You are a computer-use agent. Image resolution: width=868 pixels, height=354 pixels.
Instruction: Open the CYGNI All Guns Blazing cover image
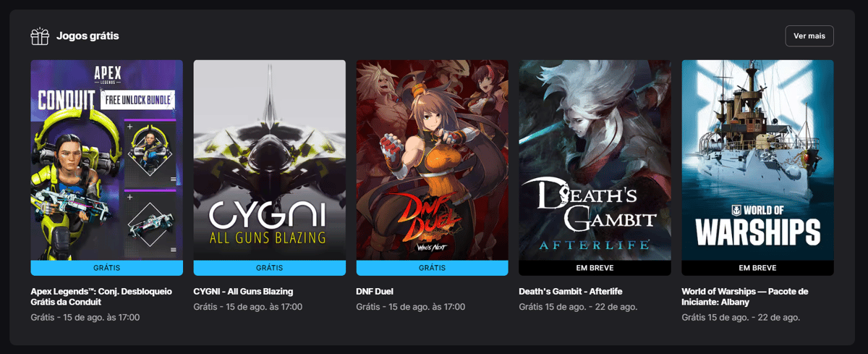pyautogui.click(x=269, y=160)
